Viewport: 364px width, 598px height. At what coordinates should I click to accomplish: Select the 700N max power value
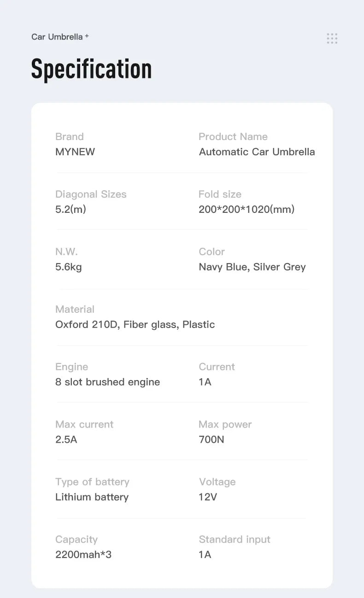[x=211, y=440]
